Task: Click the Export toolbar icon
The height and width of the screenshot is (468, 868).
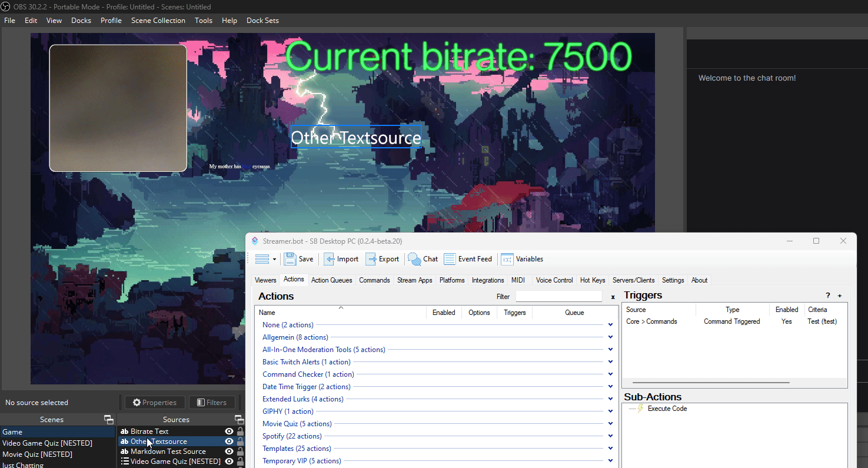Action: (371, 259)
